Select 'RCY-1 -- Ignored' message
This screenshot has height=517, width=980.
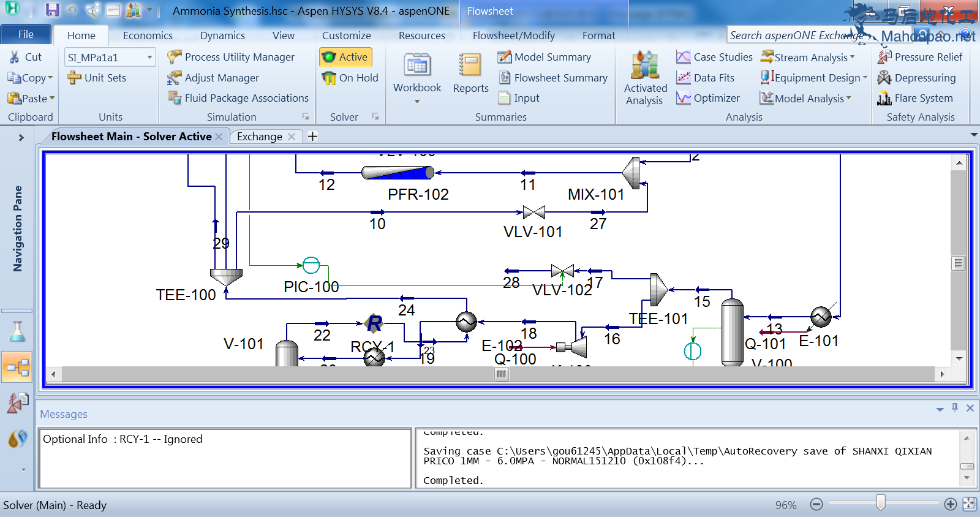123,439
